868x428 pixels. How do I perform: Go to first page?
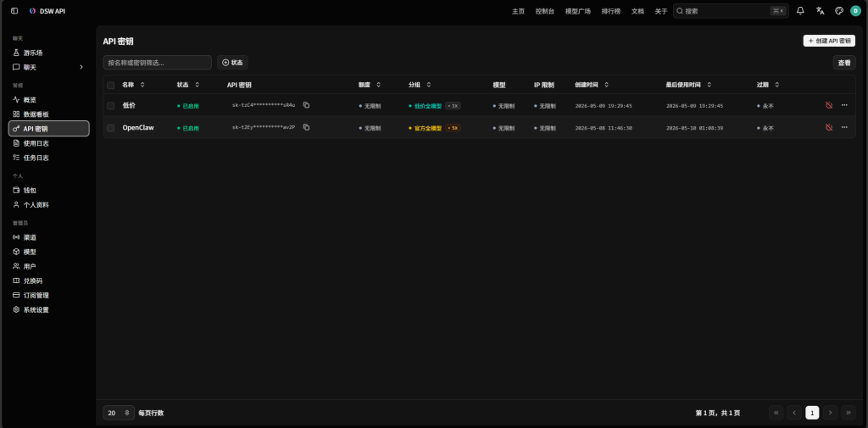point(776,413)
